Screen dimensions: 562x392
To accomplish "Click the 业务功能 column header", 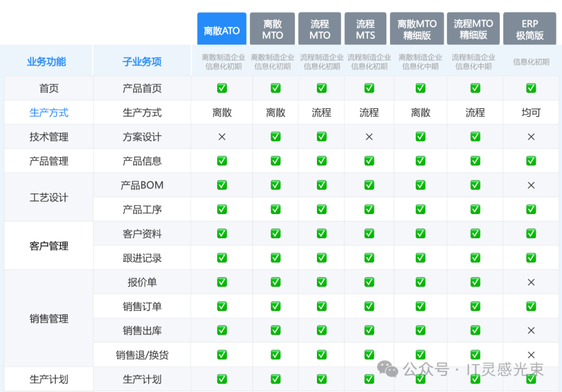I will [46, 62].
